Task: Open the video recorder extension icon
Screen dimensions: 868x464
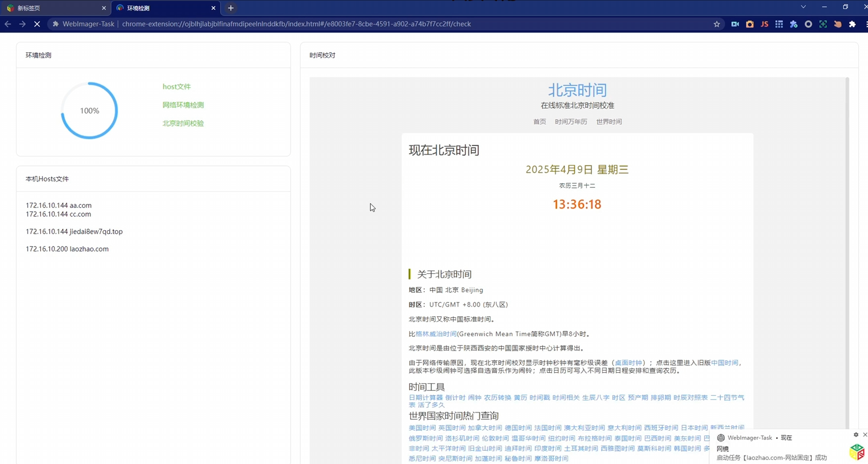Action: click(735, 24)
